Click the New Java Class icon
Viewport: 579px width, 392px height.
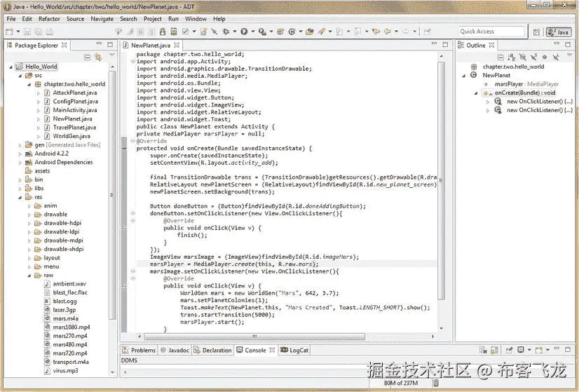[x=292, y=32]
